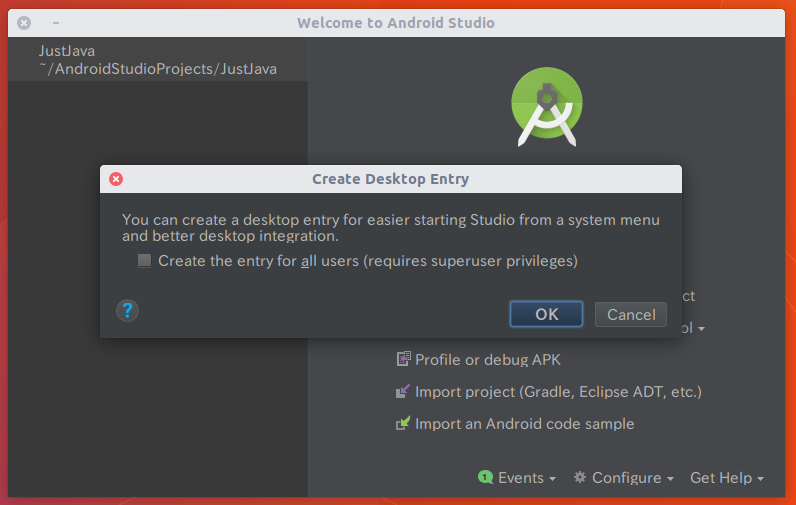The height and width of the screenshot is (505, 796).
Task: Open the JustJava recent project
Action: coord(158,60)
